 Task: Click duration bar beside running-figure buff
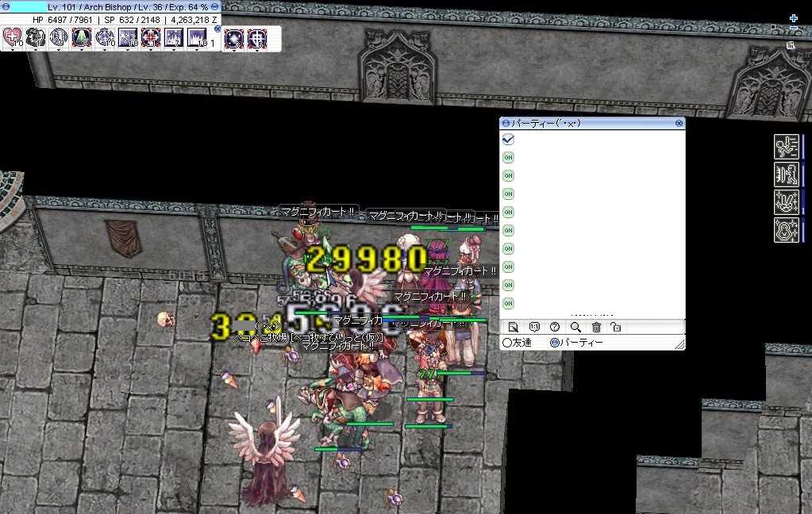click(803, 147)
